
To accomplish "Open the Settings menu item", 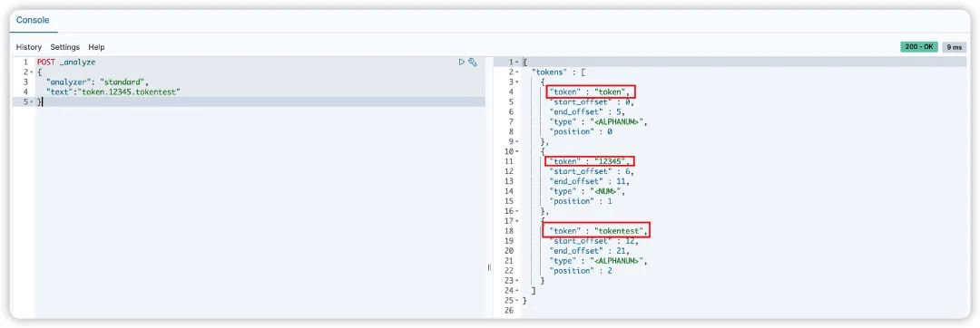I will [x=65, y=47].
